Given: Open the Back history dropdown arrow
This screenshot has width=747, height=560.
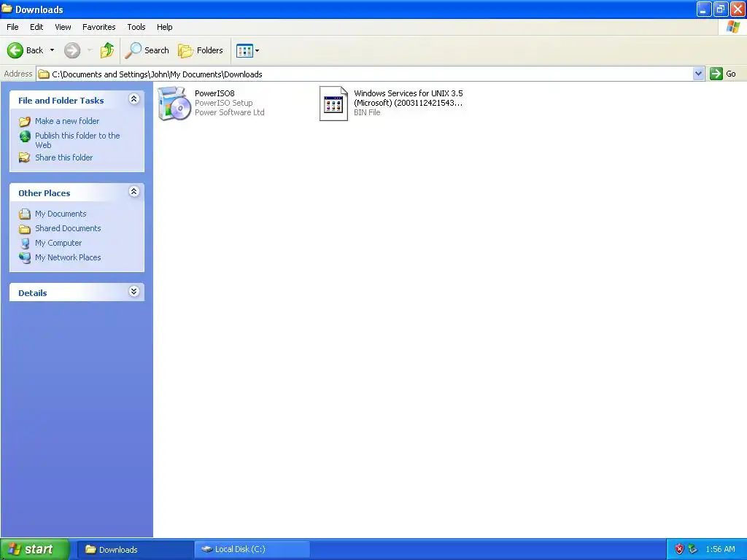Looking at the screenshot, I should (x=52, y=50).
